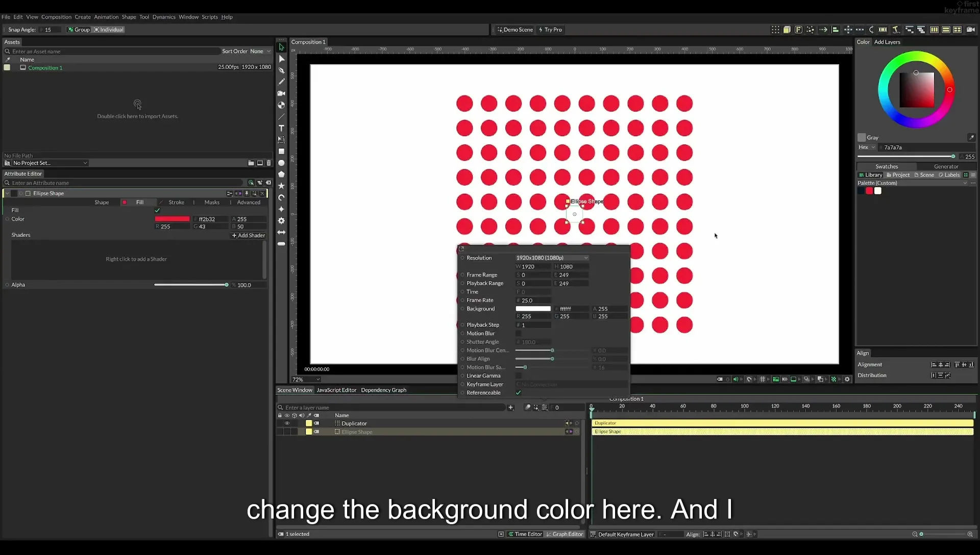
Task: Activate the main Select arrow tool
Action: pyautogui.click(x=281, y=47)
